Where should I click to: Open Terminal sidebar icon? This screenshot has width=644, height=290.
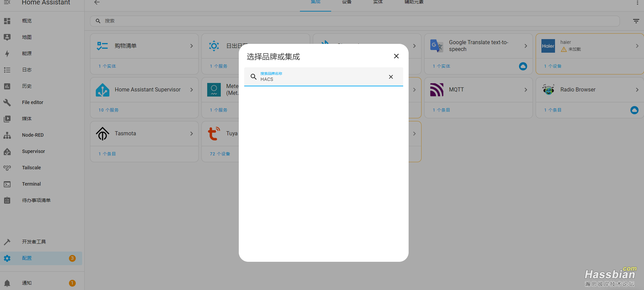tap(7, 184)
